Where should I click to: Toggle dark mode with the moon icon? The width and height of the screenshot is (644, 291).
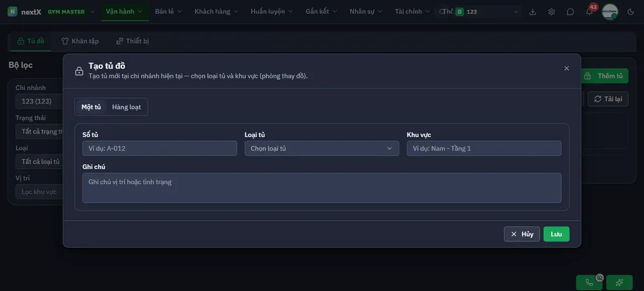point(631,12)
